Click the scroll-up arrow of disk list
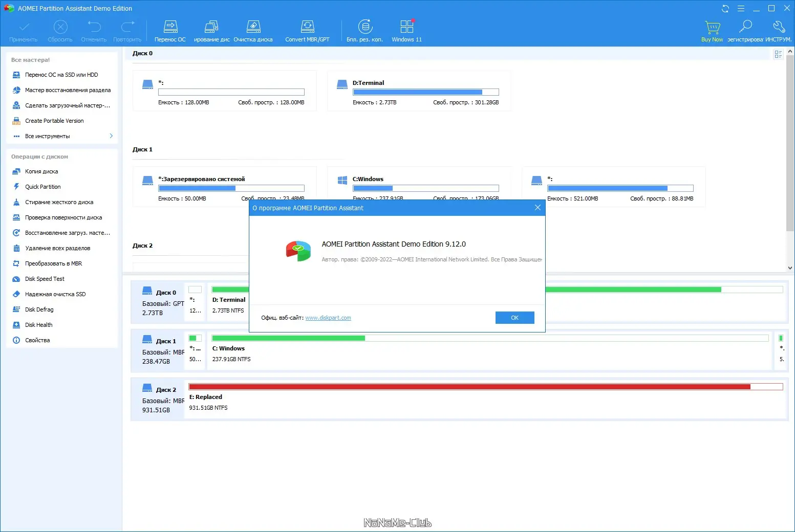Screen dimensions: 795x532 point(790,51)
